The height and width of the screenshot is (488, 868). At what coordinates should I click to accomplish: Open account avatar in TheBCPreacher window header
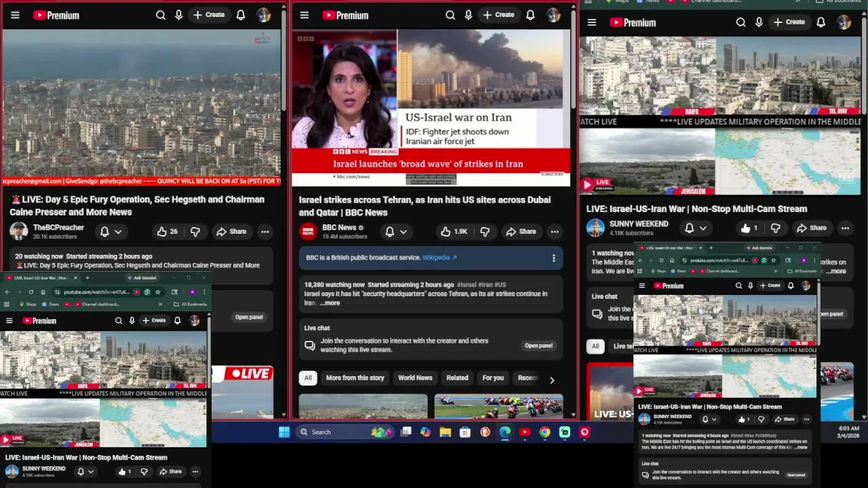pyautogui.click(x=264, y=15)
